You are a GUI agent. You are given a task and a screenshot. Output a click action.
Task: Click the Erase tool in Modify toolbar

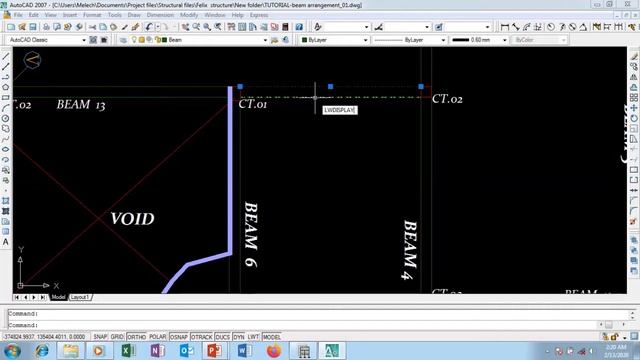(634, 56)
